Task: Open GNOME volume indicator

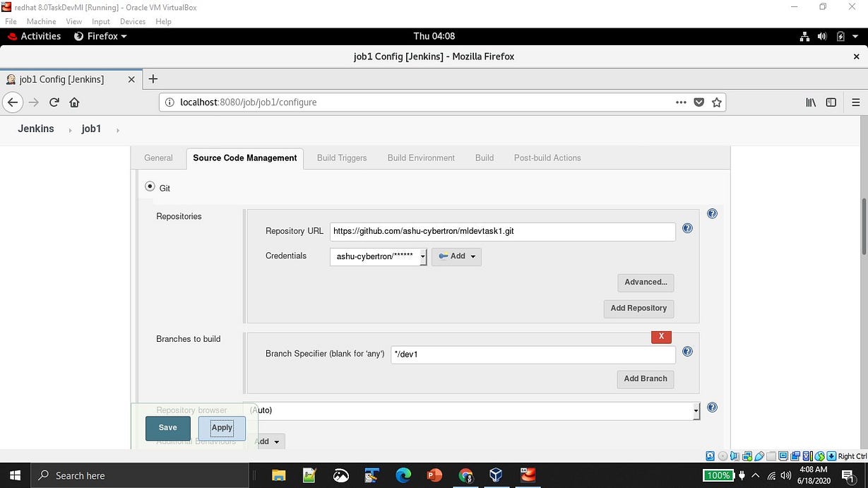Action: [822, 36]
